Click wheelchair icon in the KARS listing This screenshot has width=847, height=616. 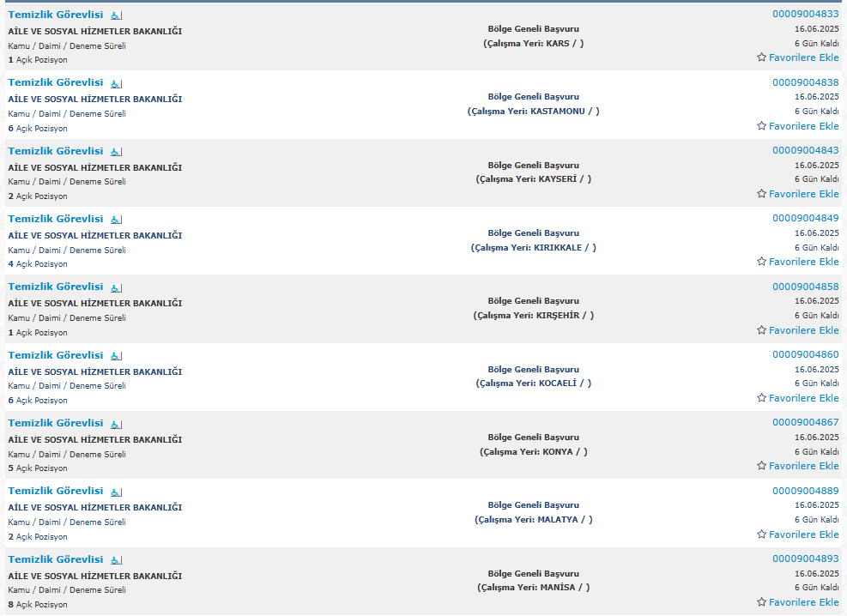pyautogui.click(x=117, y=15)
